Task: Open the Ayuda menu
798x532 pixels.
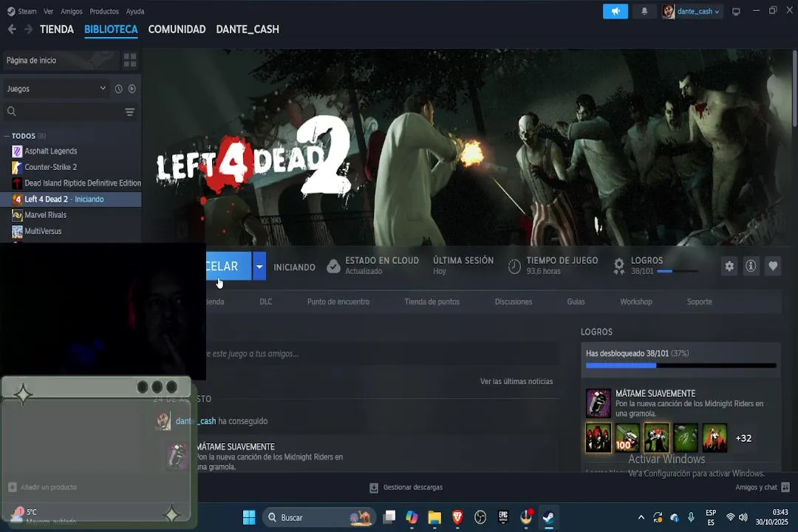Action: [135, 11]
